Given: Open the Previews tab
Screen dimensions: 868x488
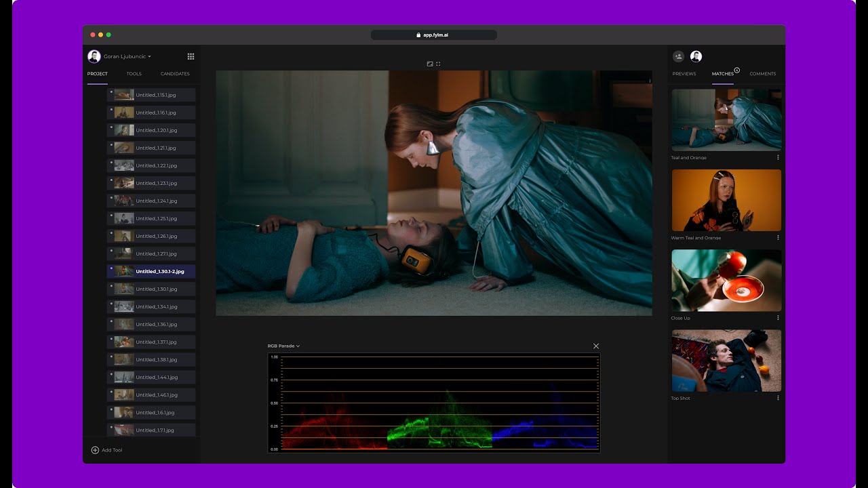Looking at the screenshot, I should (x=684, y=74).
